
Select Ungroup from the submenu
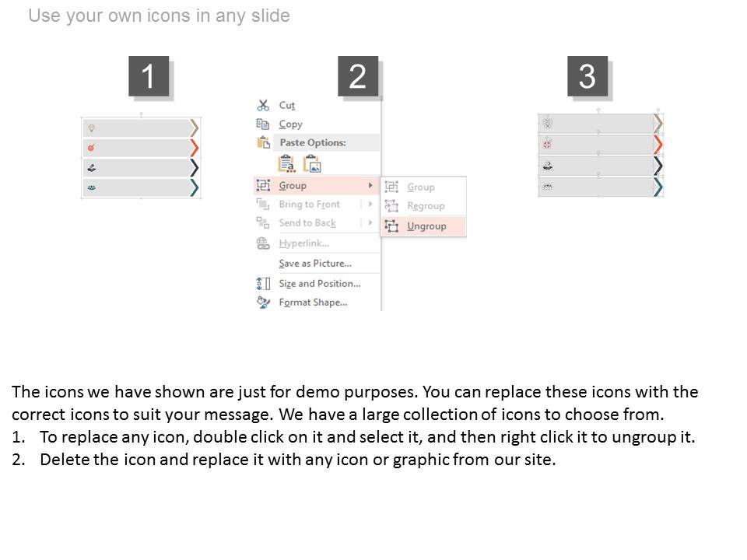(x=426, y=226)
